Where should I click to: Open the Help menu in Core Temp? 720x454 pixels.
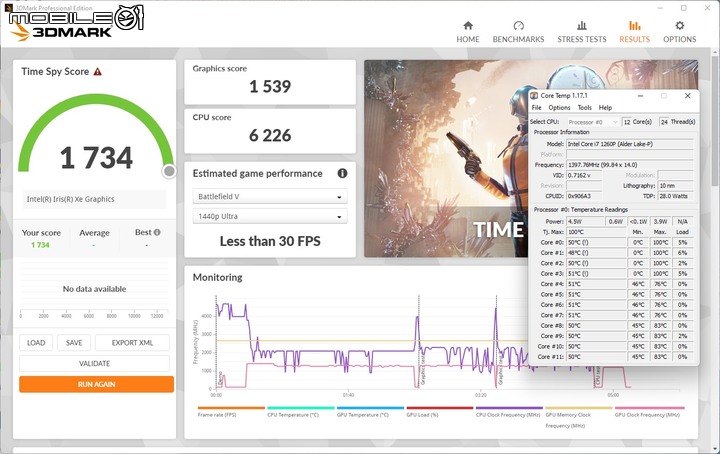[x=605, y=107]
